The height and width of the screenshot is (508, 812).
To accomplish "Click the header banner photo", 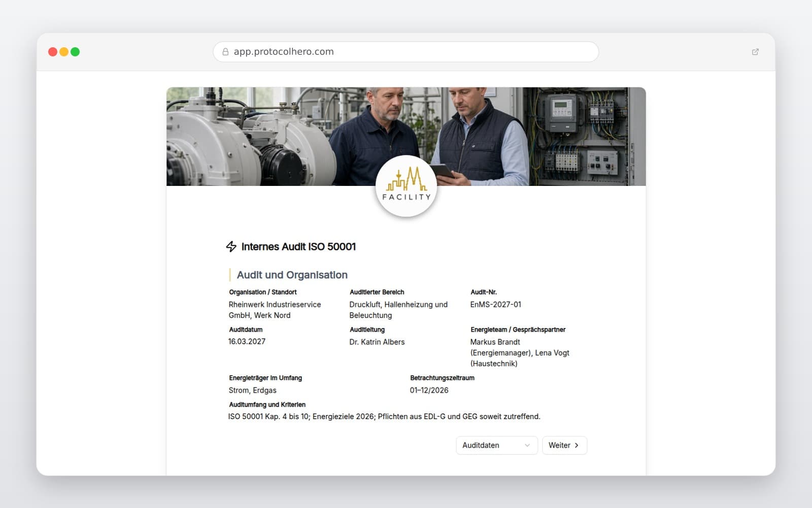I will [x=406, y=136].
